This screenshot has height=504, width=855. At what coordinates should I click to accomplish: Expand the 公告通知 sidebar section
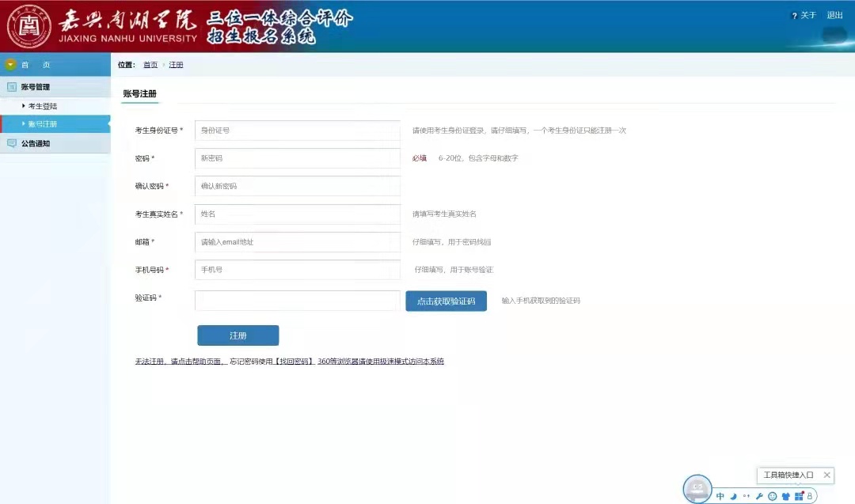coord(35,143)
